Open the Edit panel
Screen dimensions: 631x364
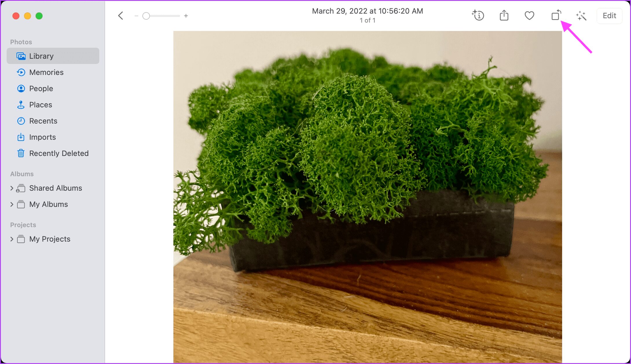pos(610,16)
